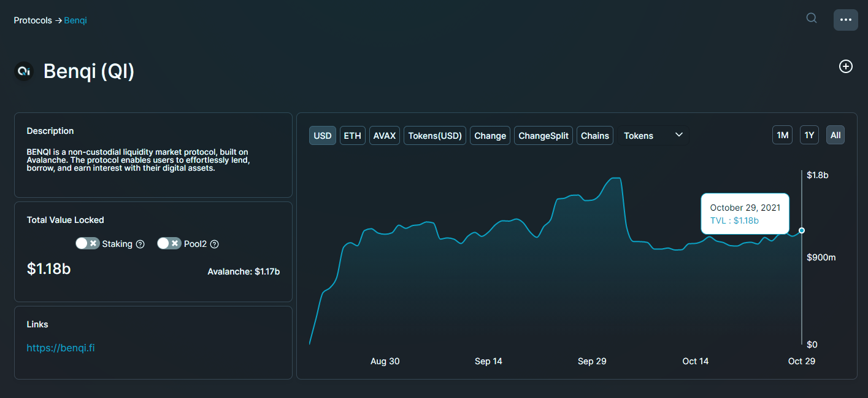Viewport: 868px width, 398px height.
Task: Switch chart to ETH denomination
Action: 352,136
